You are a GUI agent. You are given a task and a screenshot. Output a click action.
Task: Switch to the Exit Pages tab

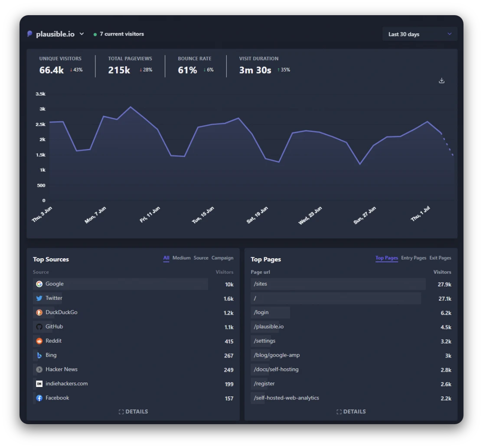pyautogui.click(x=440, y=258)
